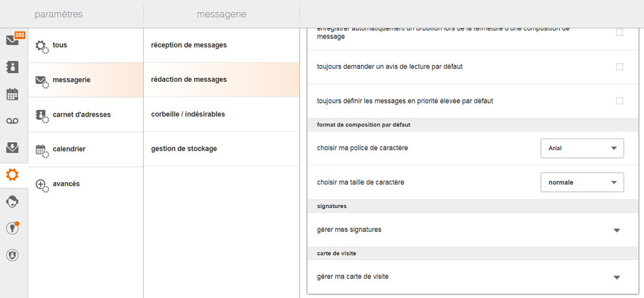Open 'réception de messages' section
This screenshot has height=298, width=644.
coord(221,45)
